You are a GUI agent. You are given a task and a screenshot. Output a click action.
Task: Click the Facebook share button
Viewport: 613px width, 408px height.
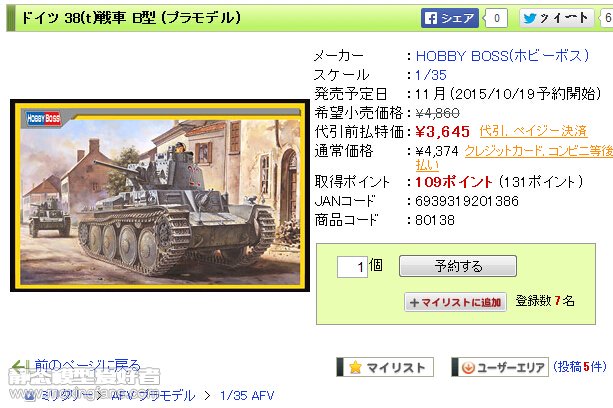pyautogui.click(x=450, y=18)
